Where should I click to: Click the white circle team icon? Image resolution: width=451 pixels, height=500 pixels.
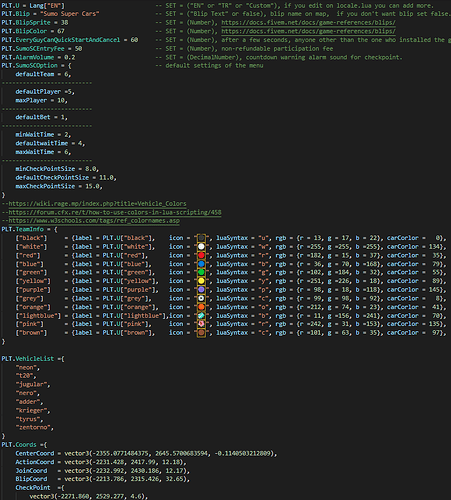201,247
